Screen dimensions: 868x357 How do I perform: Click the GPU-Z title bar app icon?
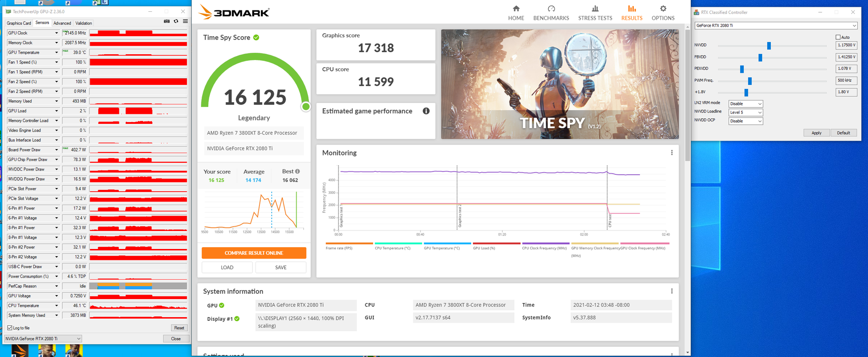[8, 11]
